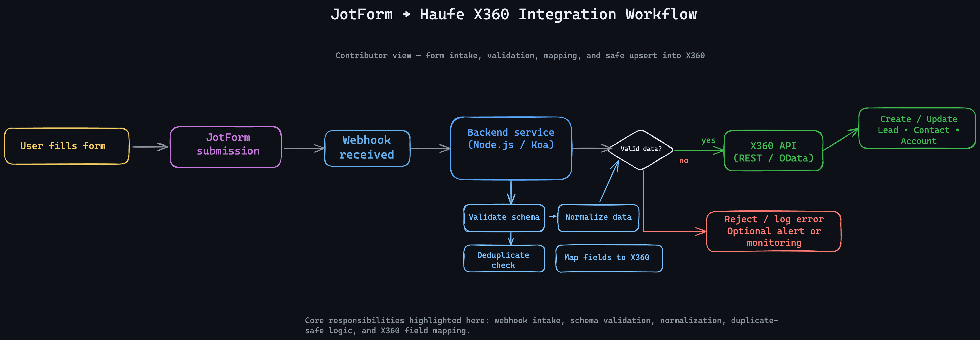Select the 'Reject / log error' node
The width and height of the screenshot is (980, 340).
pyautogui.click(x=773, y=232)
